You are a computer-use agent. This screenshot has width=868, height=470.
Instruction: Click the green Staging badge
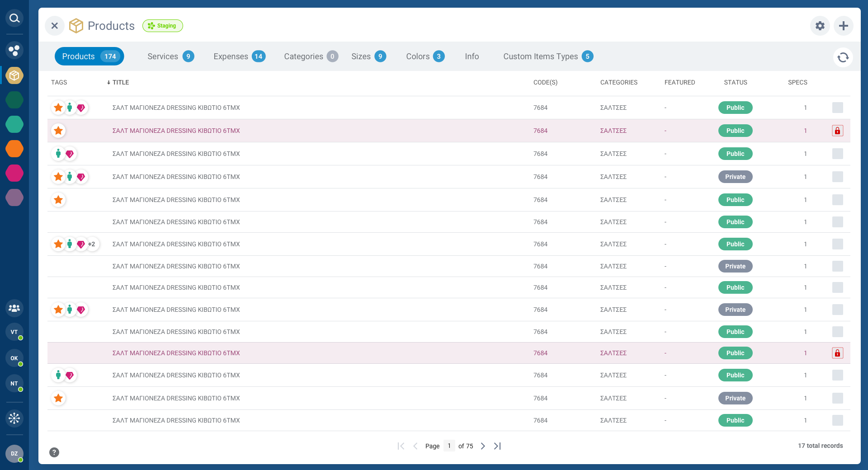tap(163, 26)
